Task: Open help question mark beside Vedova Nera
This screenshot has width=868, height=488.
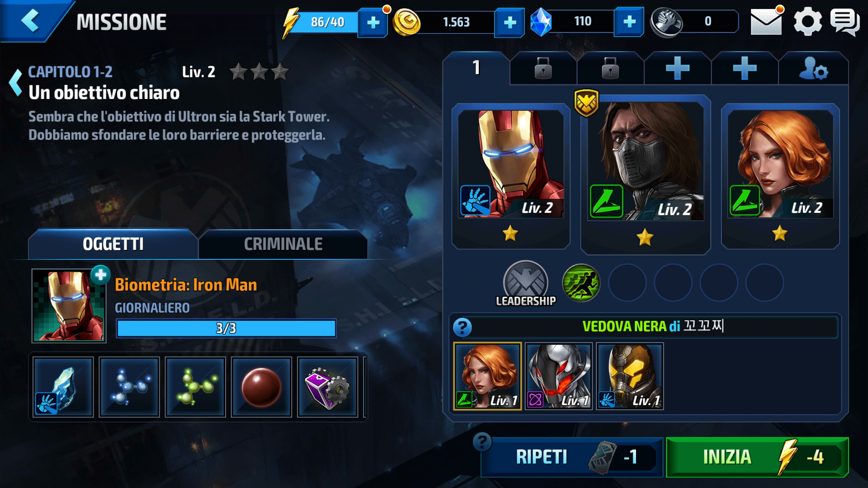Action: [462, 327]
